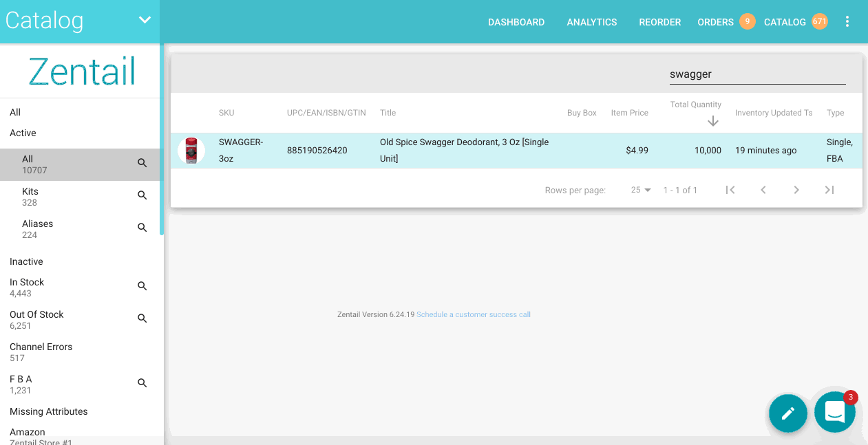This screenshot has height=445, width=868.
Task: Click the search field containing swagger
Action: point(757,74)
